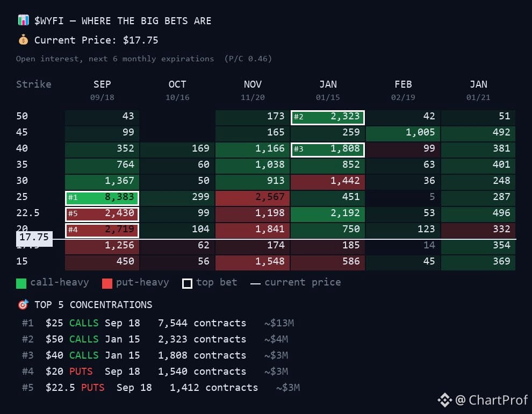This screenshot has width=532, height=414.
Task: Click the #5 cell showing 2,430
Action: click(x=102, y=214)
